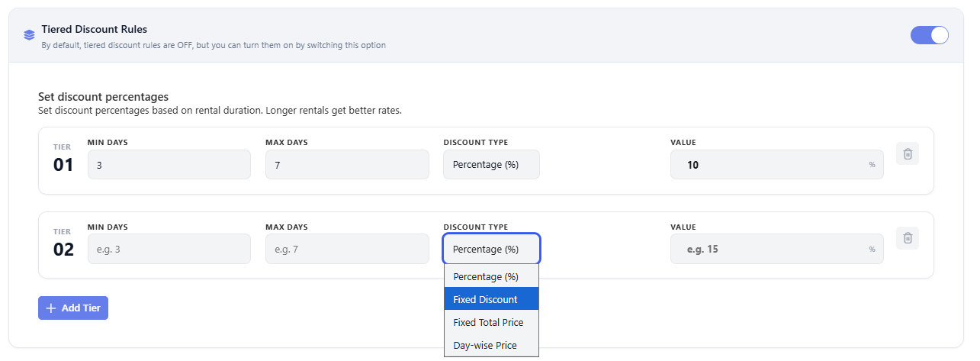Click the Tier 02 number label
The width and height of the screenshot is (980, 361).
tap(63, 249)
